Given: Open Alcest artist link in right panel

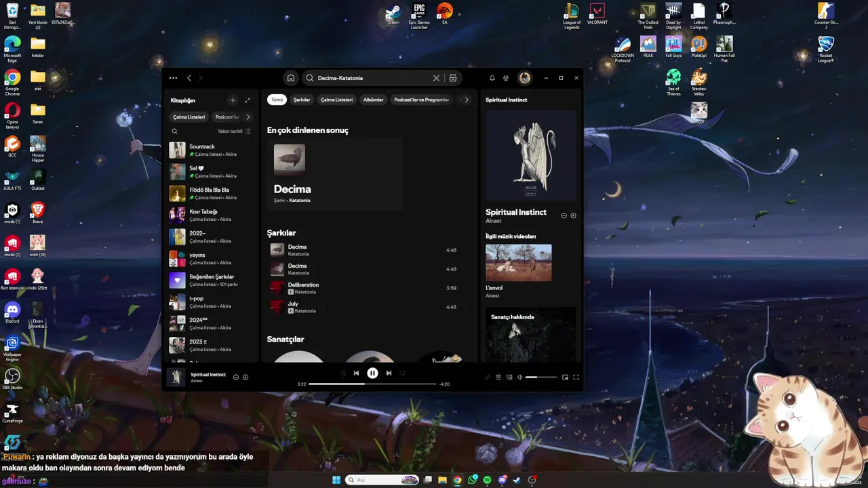Looking at the screenshot, I should 494,221.
